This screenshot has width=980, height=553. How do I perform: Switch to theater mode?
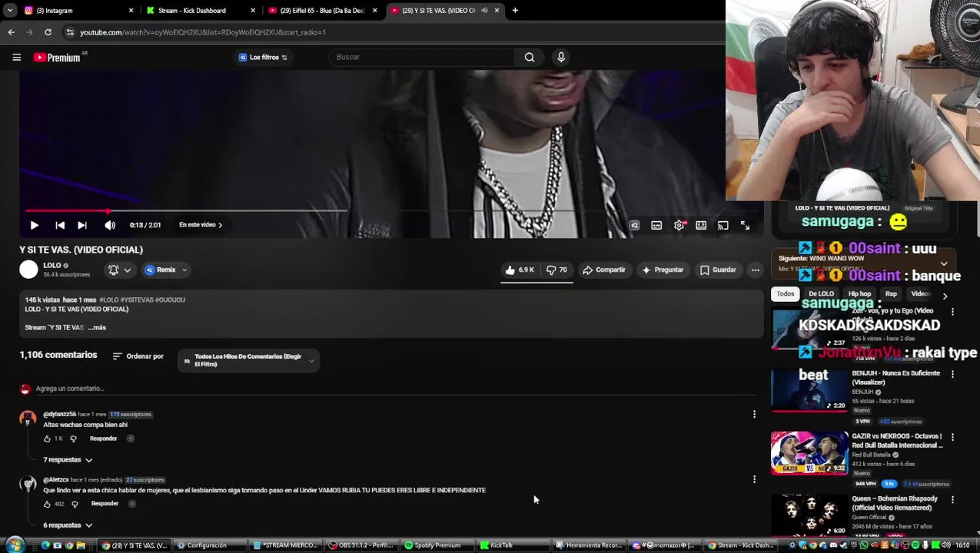(701, 225)
